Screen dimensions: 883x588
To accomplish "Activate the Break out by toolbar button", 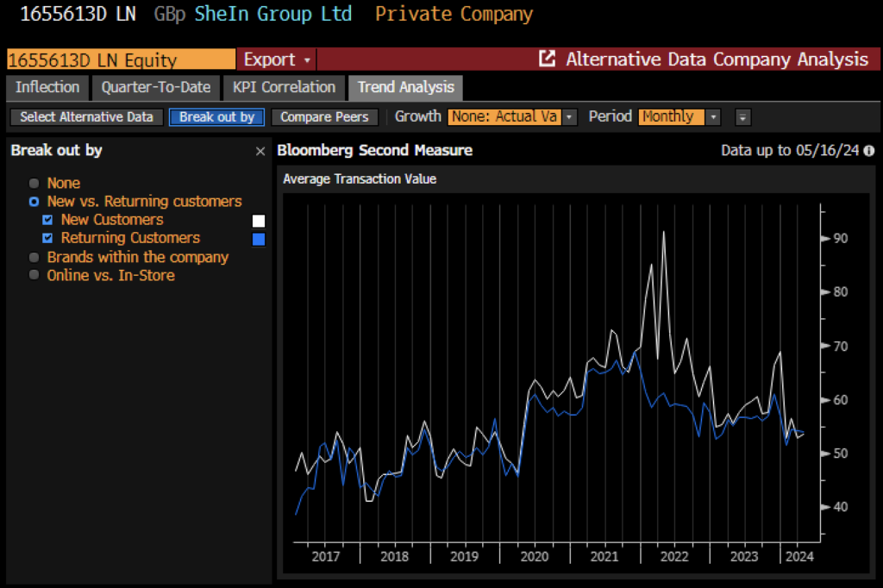I will pos(216,116).
